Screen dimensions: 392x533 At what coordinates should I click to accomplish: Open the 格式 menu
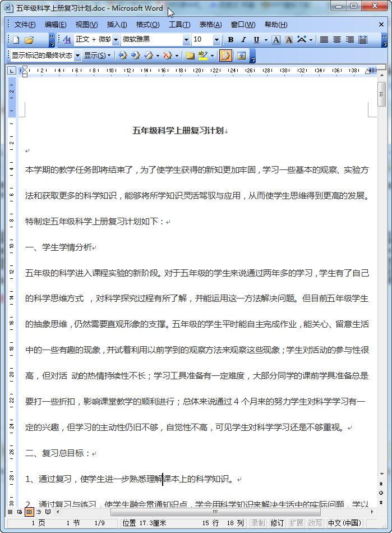(147, 25)
